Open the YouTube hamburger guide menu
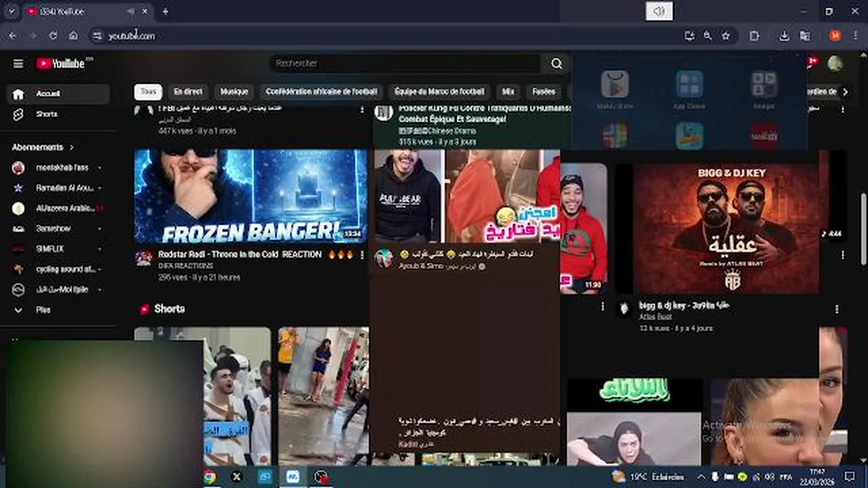Image resolution: width=868 pixels, height=488 pixels. 18,64
